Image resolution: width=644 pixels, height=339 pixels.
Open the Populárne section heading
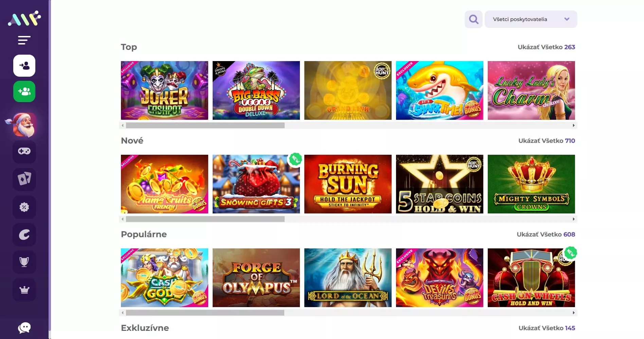tap(144, 234)
